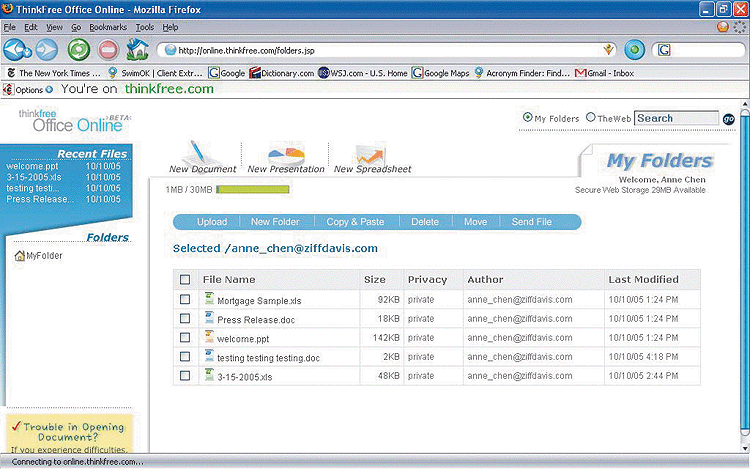The image size is (750, 469).
Task: Click the Last Modified column header
Action: (x=643, y=279)
